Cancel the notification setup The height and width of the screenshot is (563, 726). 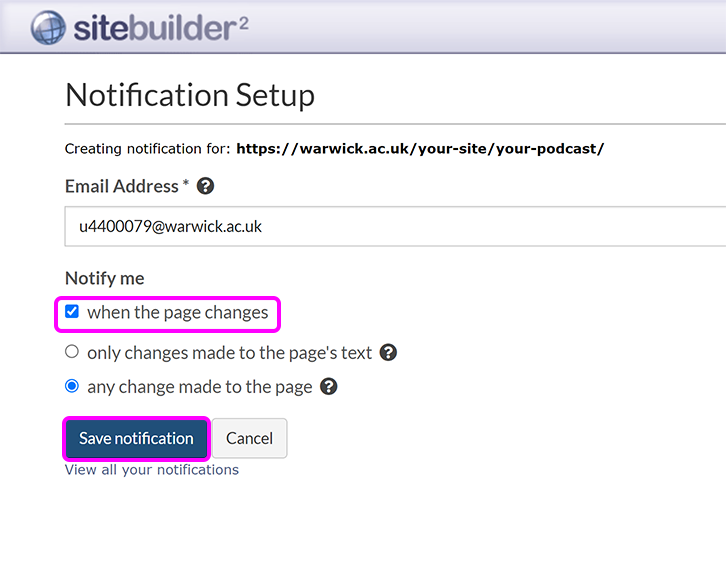tap(249, 438)
